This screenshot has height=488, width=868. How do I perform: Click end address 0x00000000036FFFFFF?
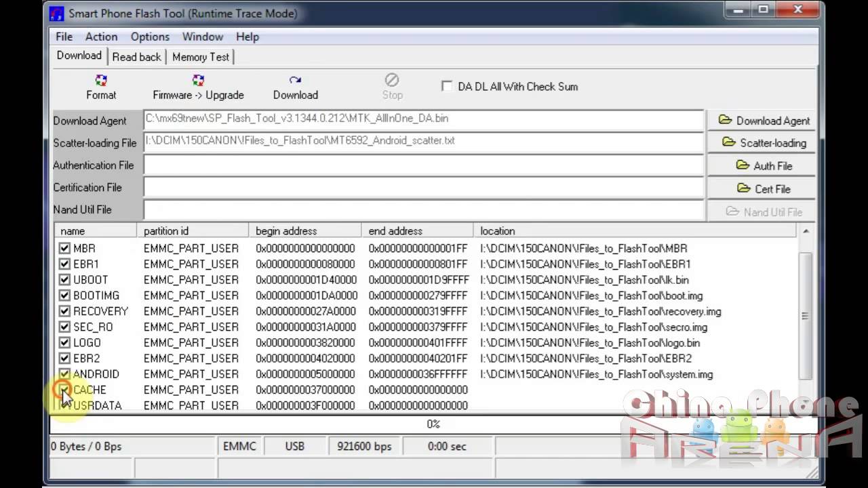[x=418, y=374]
